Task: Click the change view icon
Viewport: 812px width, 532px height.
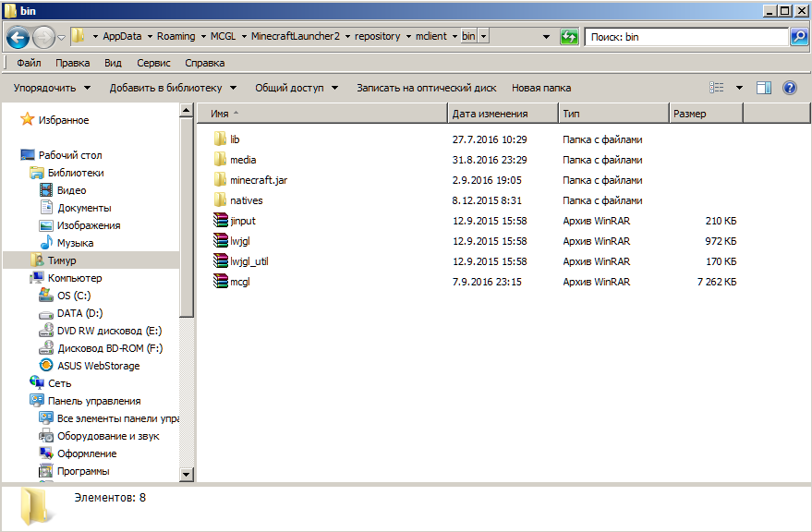Action: pyautogui.click(x=717, y=88)
